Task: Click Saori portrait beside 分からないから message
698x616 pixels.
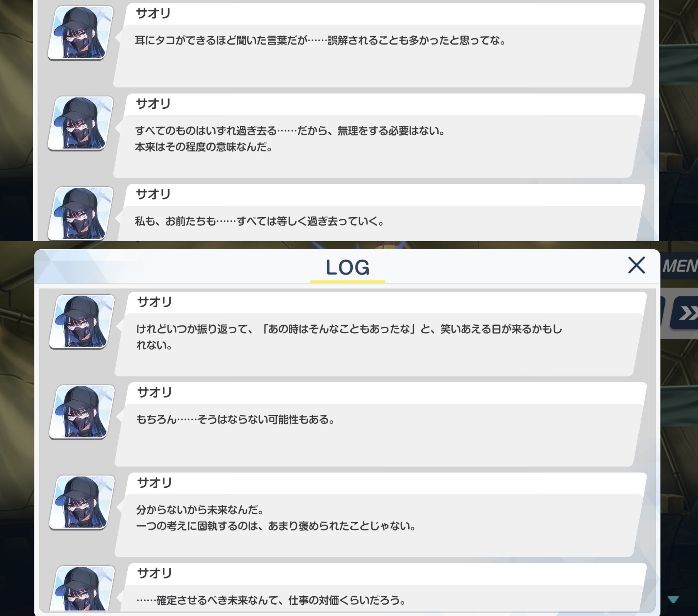Action: tap(82, 502)
